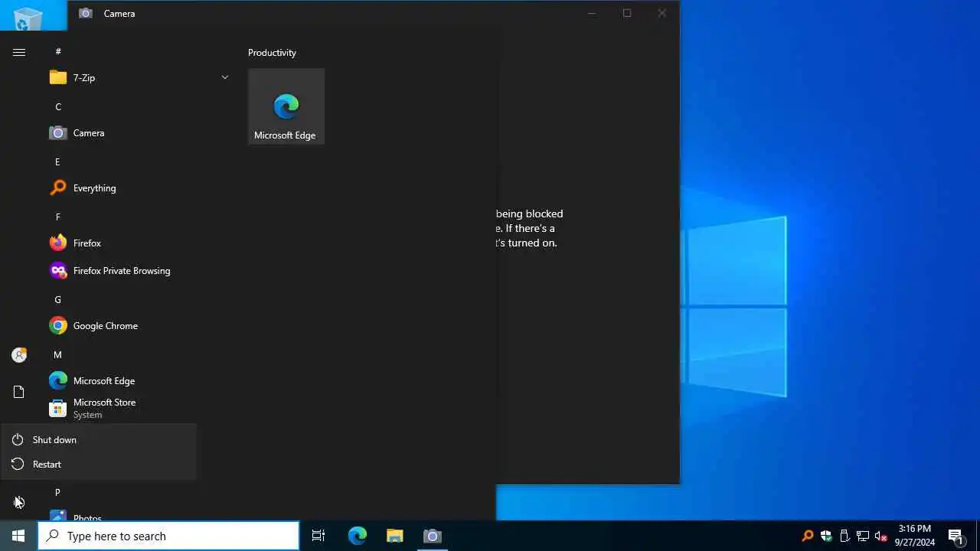Click the Productivity group title
Image resolution: width=980 pixels, height=551 pixels.
(x=272, y=53)
